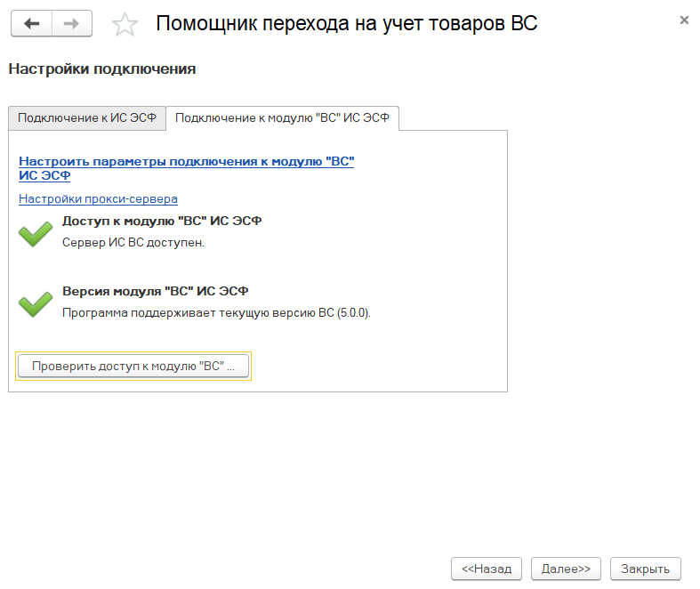This screenshot has height=589, width=700.
Task: Open the "Настройки прокси-сервера" link
Action: 98,198
